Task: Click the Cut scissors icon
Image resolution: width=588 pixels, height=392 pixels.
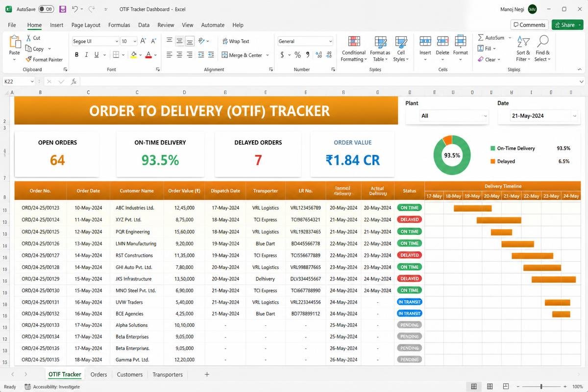Action: pos(28,38)
